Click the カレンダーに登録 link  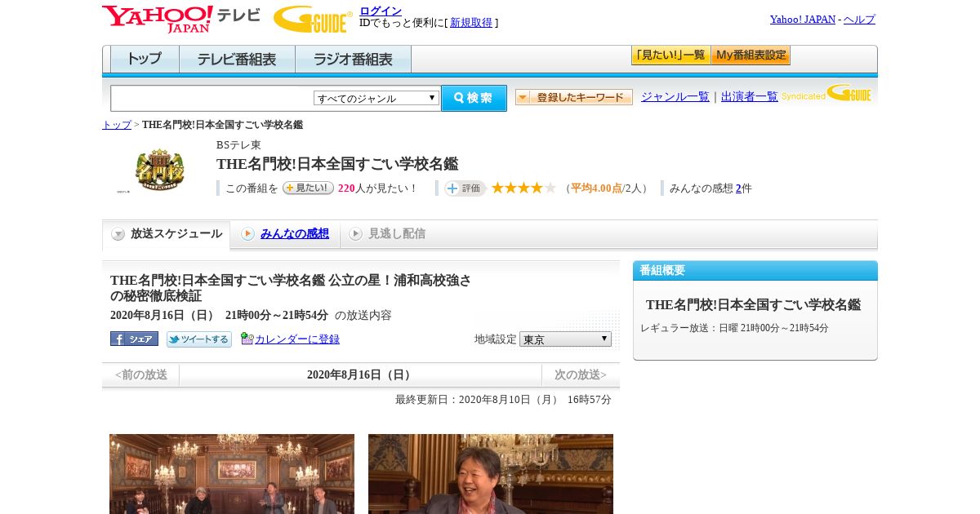(297, 339)
